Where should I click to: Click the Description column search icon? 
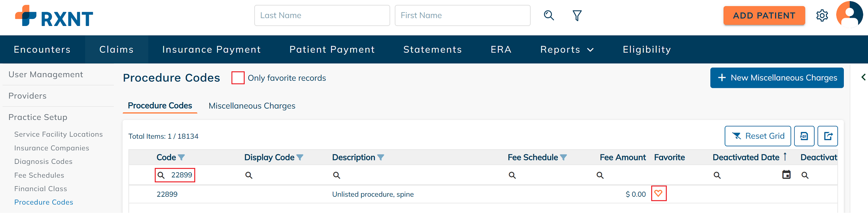coord(337,175)
